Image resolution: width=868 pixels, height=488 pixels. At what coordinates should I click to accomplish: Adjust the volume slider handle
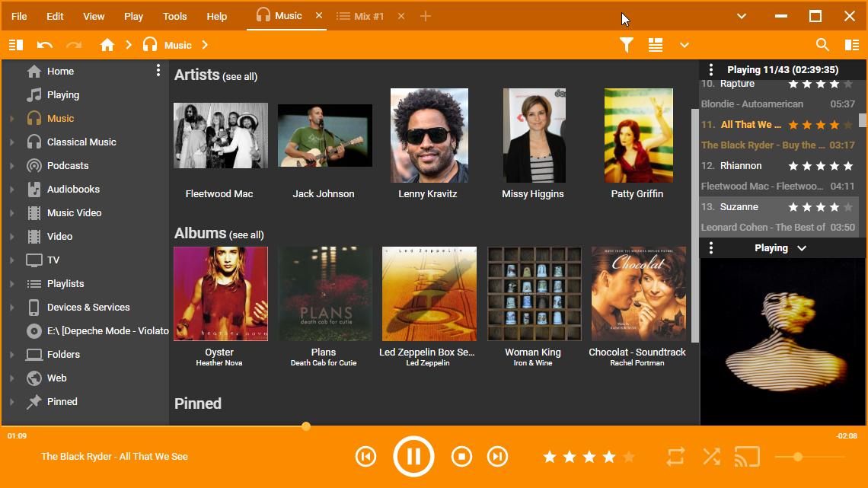point(798,457)
